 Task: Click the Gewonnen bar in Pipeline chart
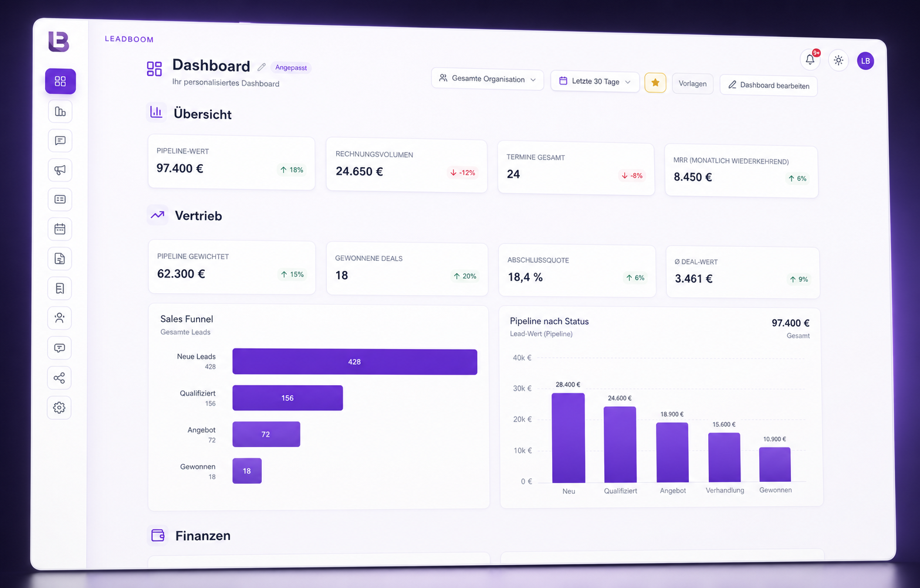[775, 464]
